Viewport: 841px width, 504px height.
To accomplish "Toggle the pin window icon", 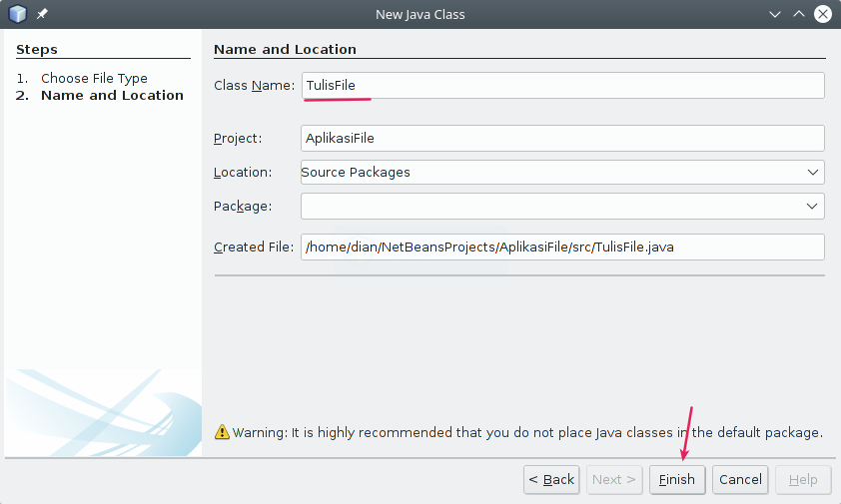I will click(42, 14).
